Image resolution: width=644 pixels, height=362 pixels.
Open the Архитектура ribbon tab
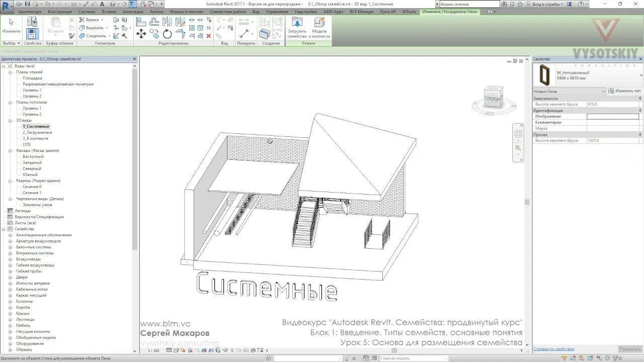pyautogui.click(x=30, y=12)
